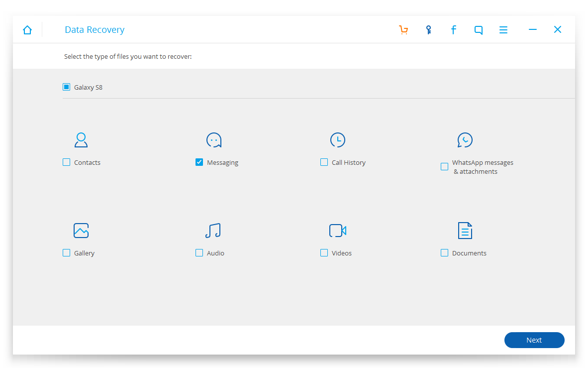588x369 pixels.
Task: Tick the Call History checkbox
Action: pyautogui.click(x=324, y=162)
